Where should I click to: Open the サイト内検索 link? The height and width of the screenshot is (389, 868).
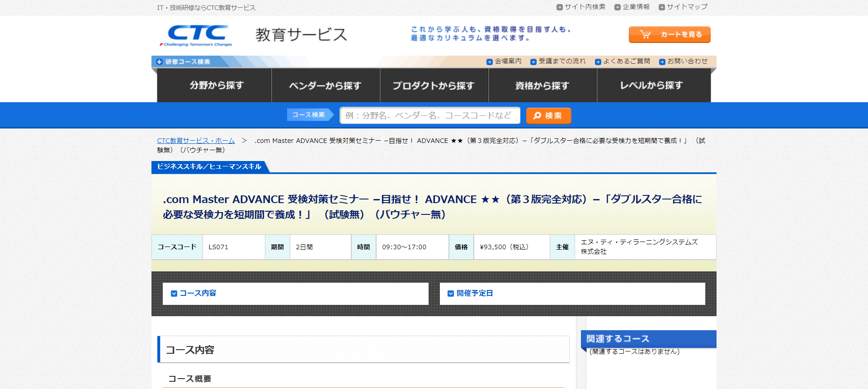(x=585, y=7)
